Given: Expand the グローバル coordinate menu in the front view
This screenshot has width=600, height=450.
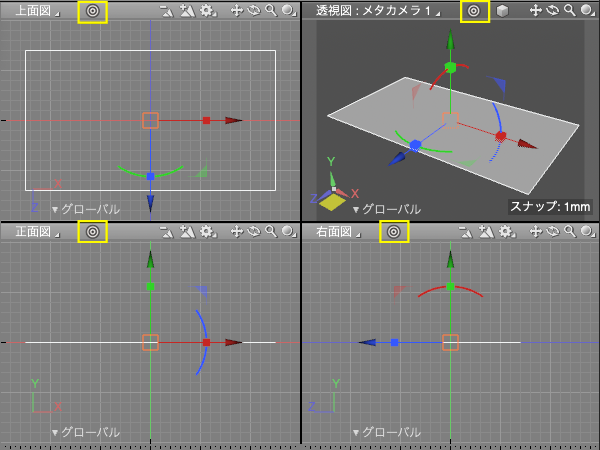Looking at the screenshot, I should point(86,432).
